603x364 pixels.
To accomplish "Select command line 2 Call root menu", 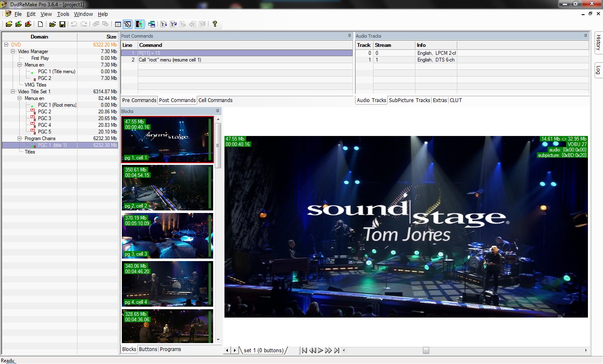I will pyautogui.click(x=237, y=60).
